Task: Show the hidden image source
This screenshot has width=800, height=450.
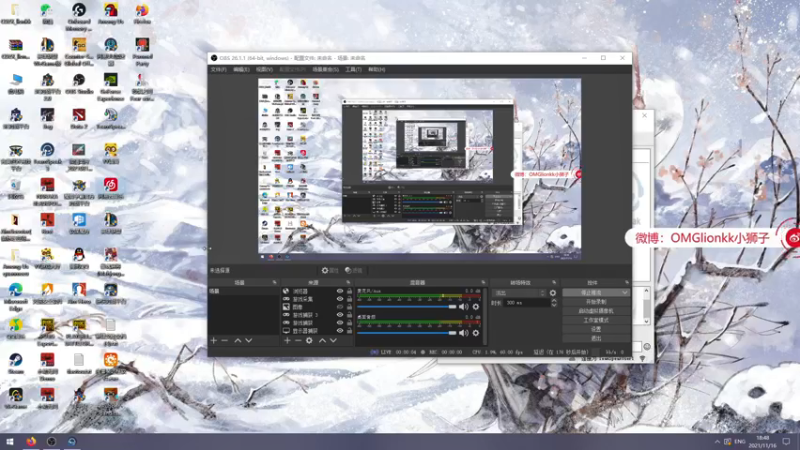Action: pyautogui.click(x=340, y=307)
